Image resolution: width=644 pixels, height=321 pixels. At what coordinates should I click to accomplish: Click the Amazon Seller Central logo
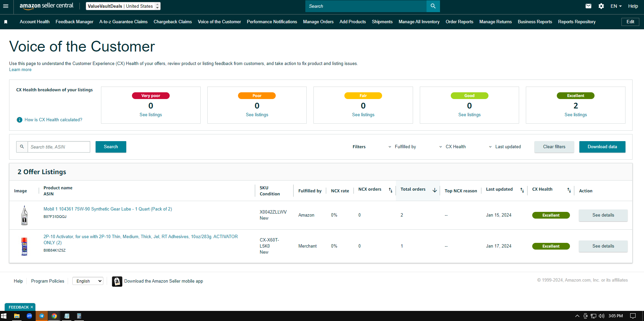(46, 6)
